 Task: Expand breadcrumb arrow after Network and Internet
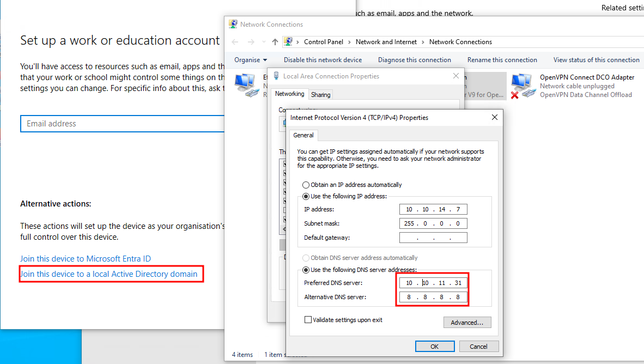(x=424, y=42)
